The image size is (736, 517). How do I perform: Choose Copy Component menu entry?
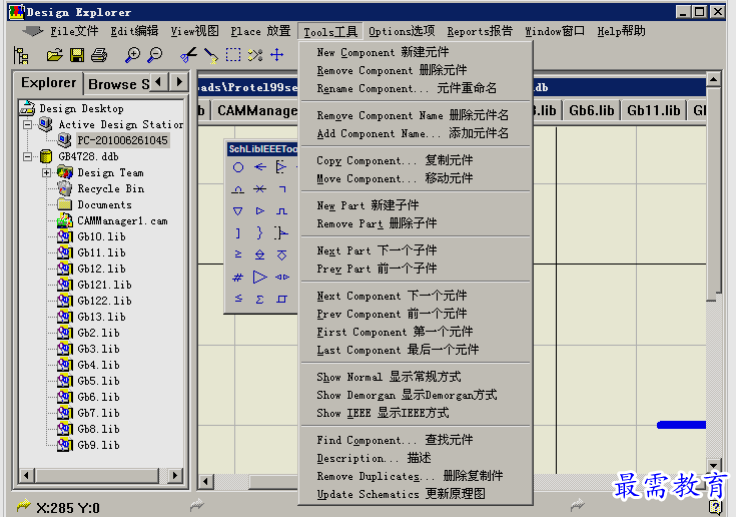point(415,161)
